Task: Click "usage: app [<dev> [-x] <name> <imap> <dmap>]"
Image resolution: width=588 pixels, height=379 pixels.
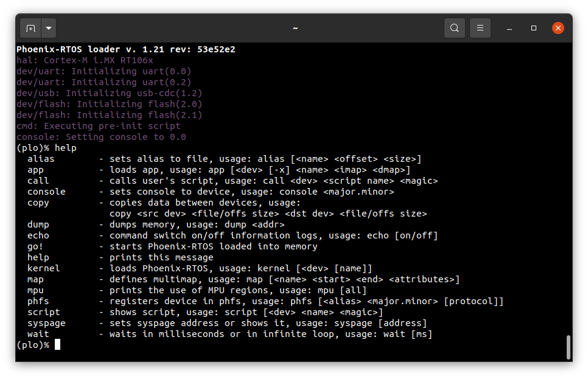Action: coord(290,170)
